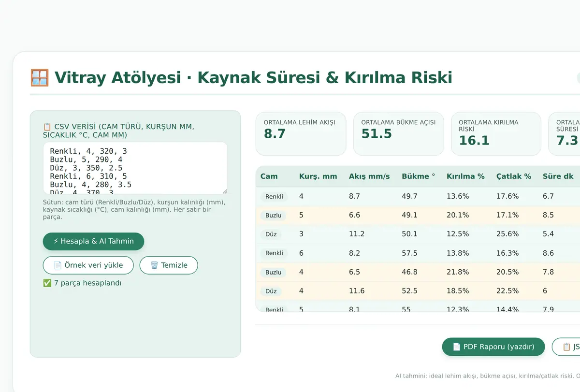Click the Buzlu badge in the 6.5 flow row
580x392 pixels.
pyautogui.click(x=273, y=273)
